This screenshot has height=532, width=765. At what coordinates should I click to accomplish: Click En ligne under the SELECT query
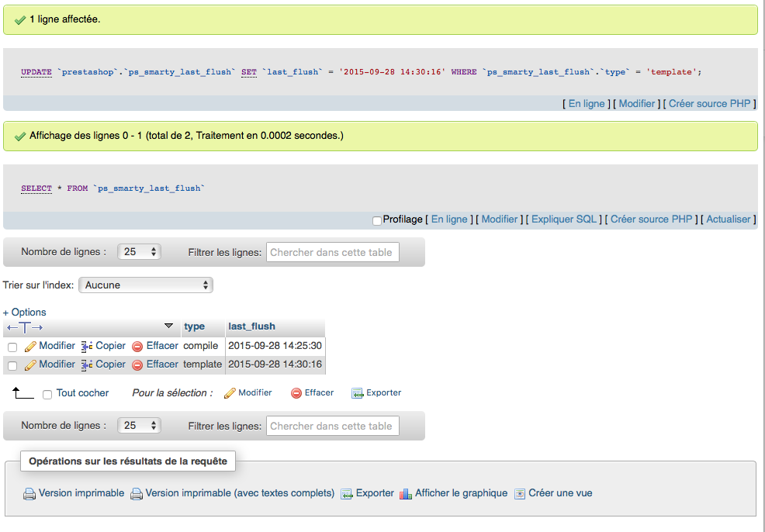[449, 219]
